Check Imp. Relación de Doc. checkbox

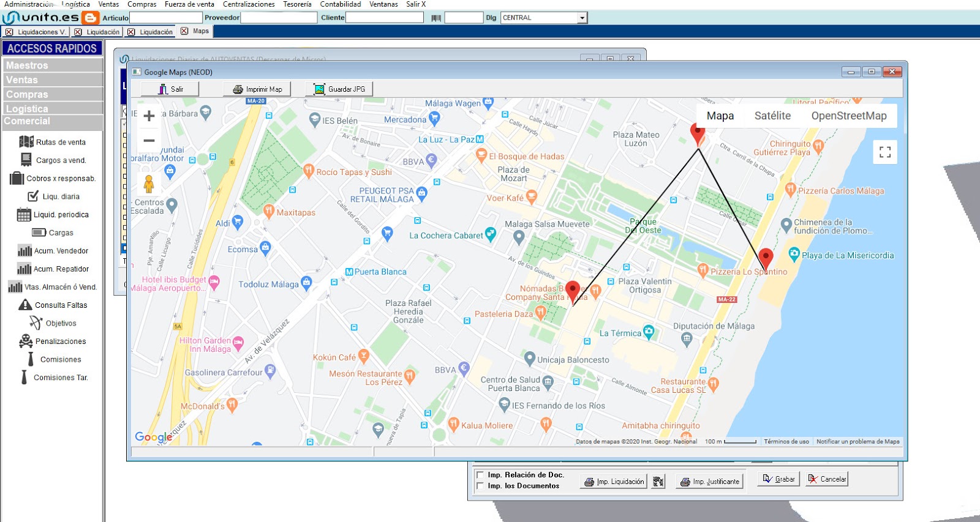coord(480,475)
